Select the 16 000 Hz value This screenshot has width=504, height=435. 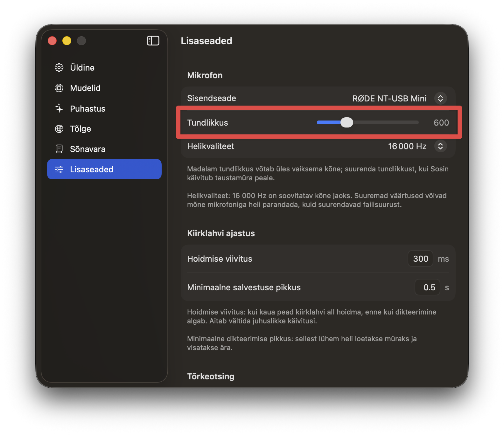coord(407,146)
